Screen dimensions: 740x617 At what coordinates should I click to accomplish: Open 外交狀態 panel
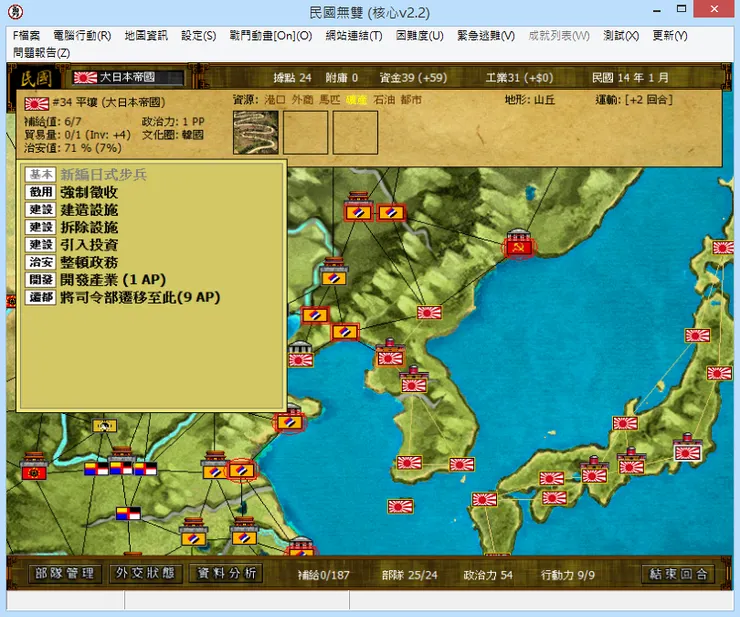click(x=145, y=574)
